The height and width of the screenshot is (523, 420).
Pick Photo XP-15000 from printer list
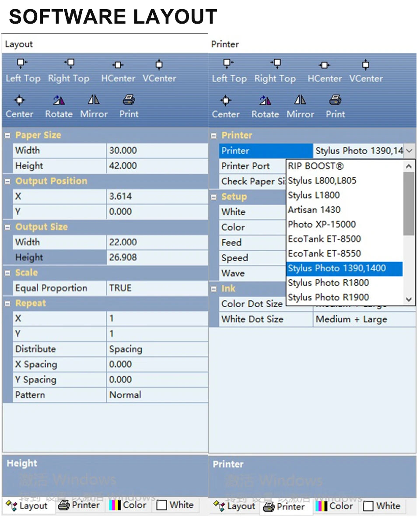click(344, 225)
